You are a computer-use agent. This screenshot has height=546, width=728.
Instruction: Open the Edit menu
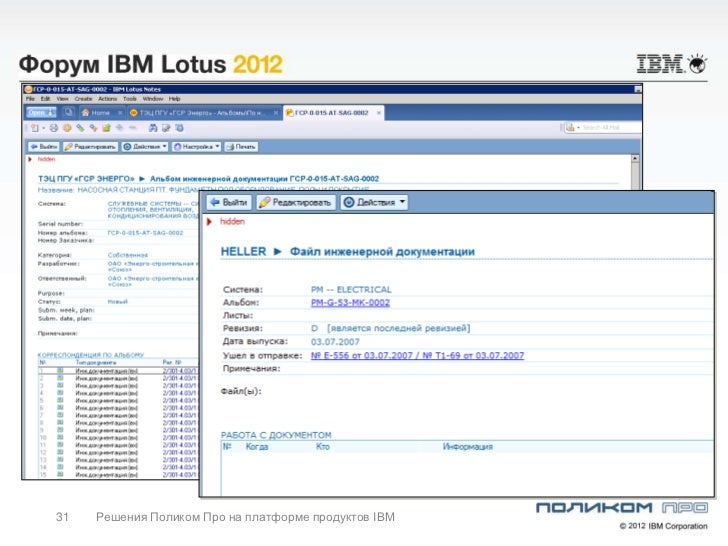[46, 98]
